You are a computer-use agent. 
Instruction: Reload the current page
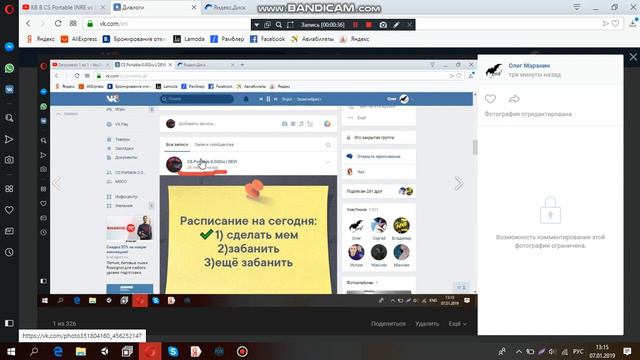point(58,24)
